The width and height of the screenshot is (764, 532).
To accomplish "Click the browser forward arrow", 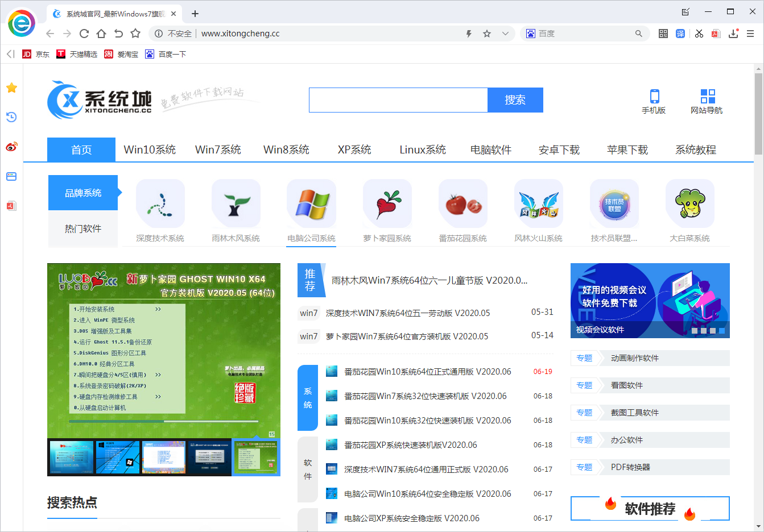I will tap(67, 34).
